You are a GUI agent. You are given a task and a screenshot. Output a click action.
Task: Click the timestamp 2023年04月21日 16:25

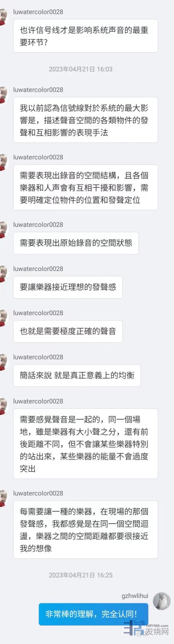[81, 575]
